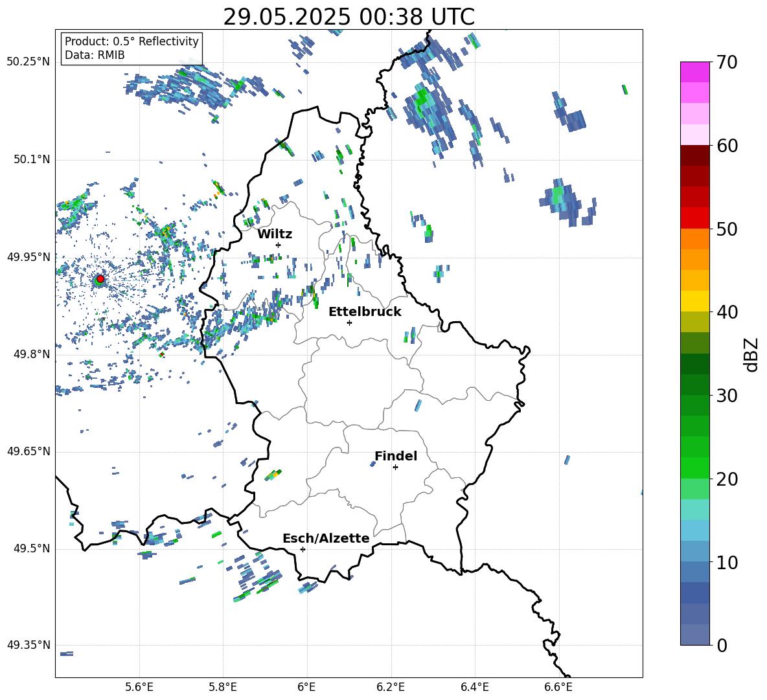
Task: Select the Esch/Alzette city label
Action: pyautogui.click(x=326, y=538)
